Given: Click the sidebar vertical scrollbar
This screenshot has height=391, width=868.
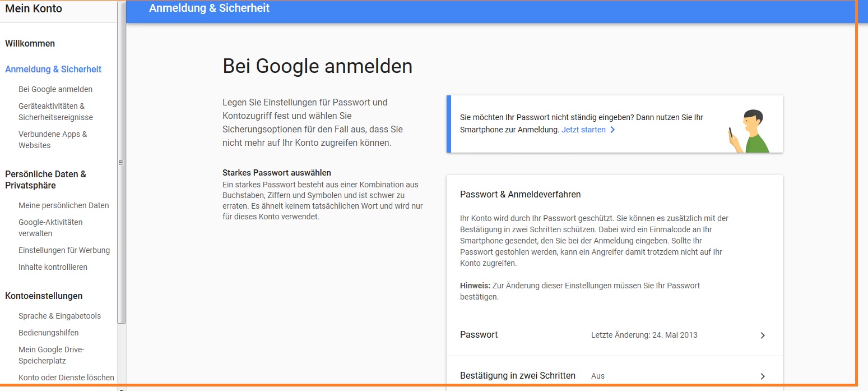Looking at the screenshot, I should point(122,163).
